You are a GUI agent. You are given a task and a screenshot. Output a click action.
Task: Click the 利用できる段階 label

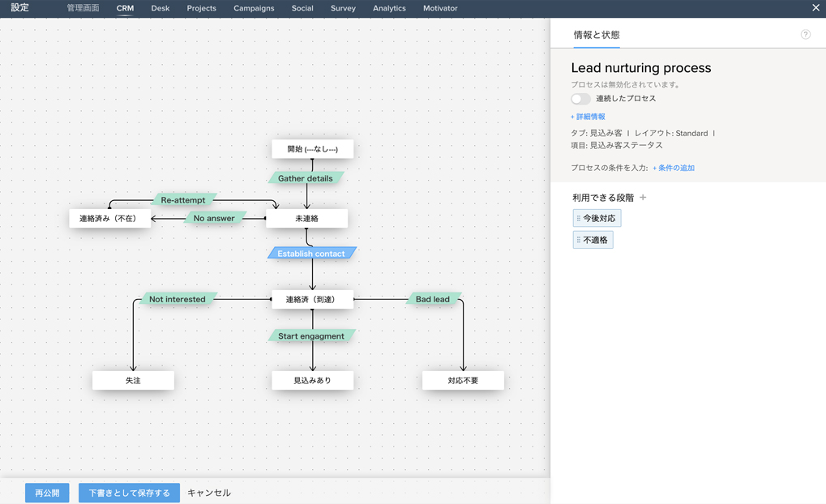603,198
